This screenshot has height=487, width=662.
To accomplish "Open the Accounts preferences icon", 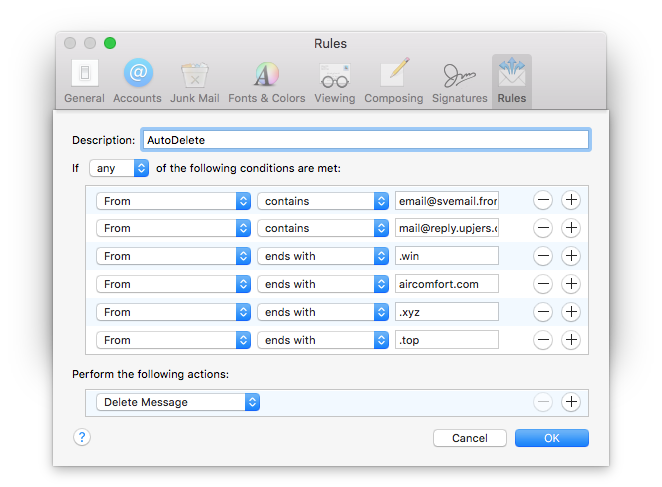I will [137, 81].
